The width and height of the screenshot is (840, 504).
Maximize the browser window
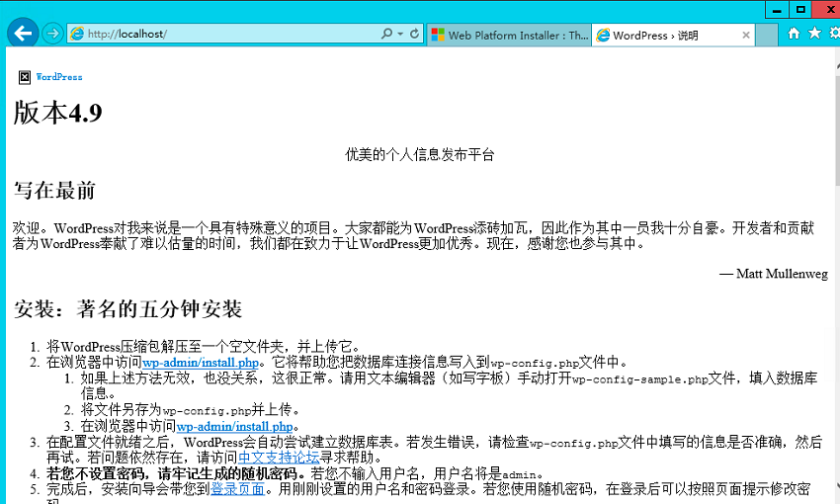(x=800, y=10)
